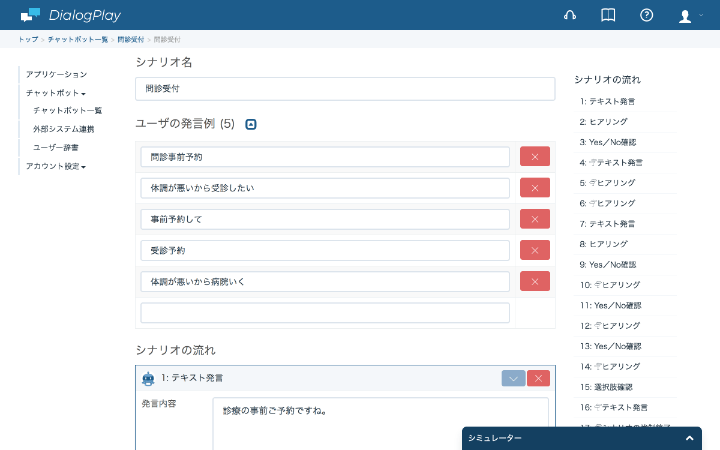Collapse step 1 テキスト発言 with chevron button

pos(513,378)
